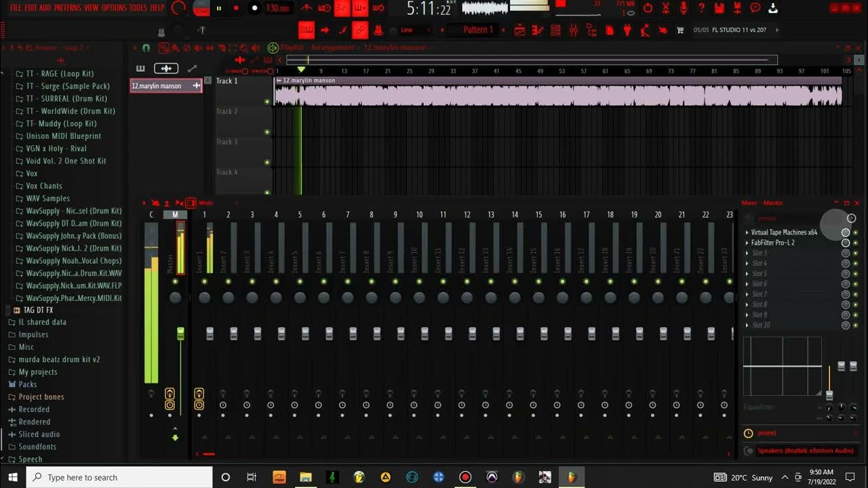This screenshot has height=488, width=868.
Task: Open the Speakers (Realtek) output selector
Action: click(806, 451)
